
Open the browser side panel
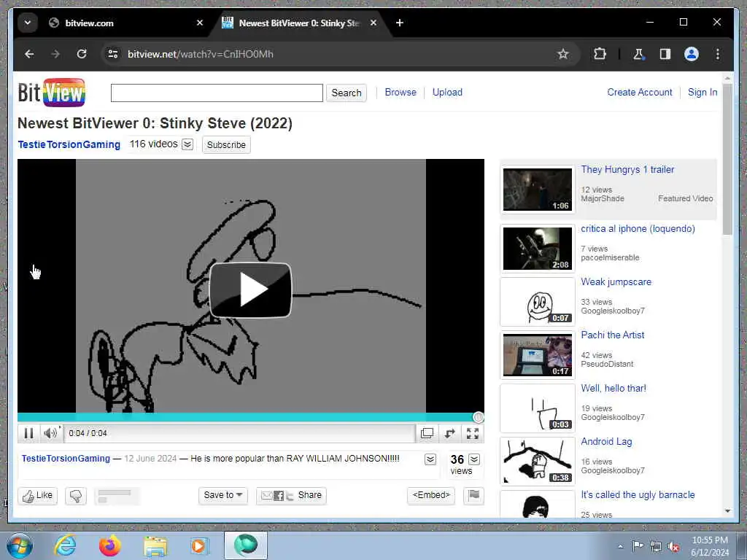pyautogui.click(x=665, y=54)
